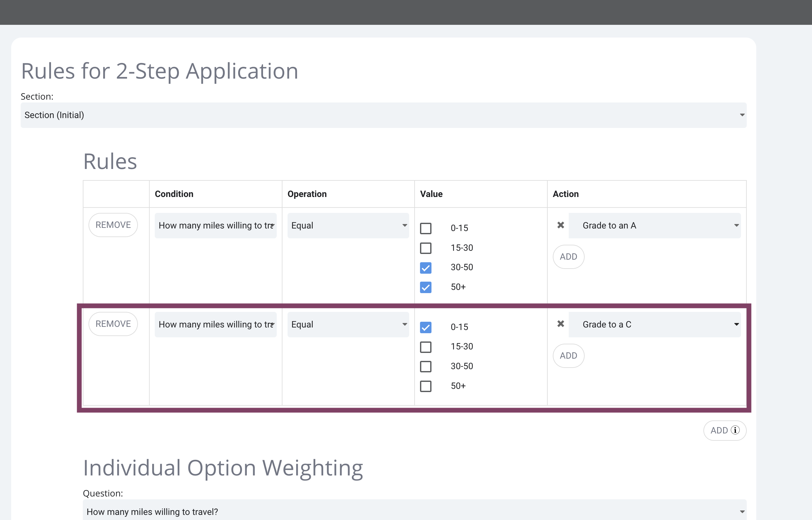The image size is (812, 520).
Task: Open the Section (Initial) dropdown
Action: coord(383,115)
